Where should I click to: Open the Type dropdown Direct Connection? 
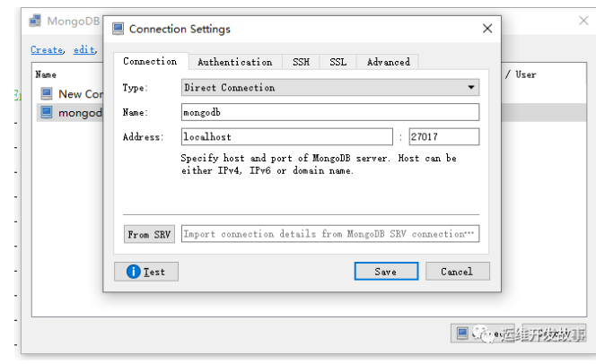(x=330, y=87)
